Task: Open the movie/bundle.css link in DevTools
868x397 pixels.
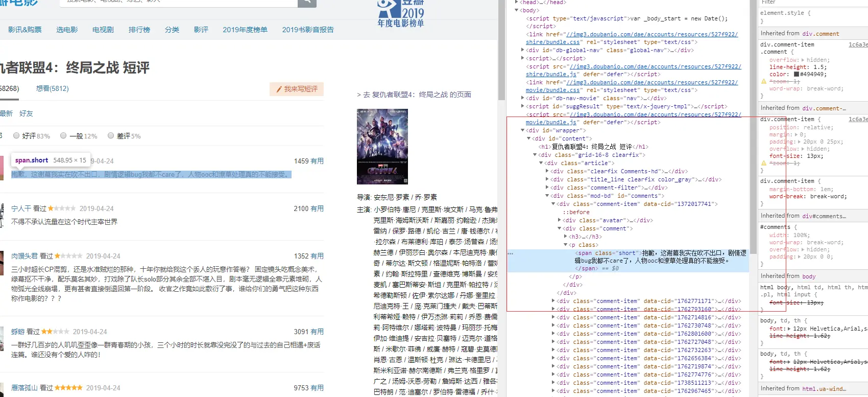Action: pyautogui.click(x=632, y=86)
